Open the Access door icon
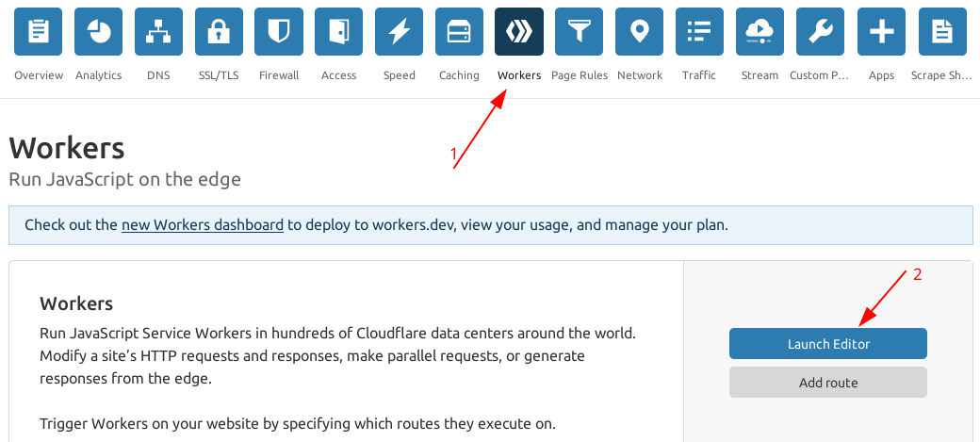Image resolution: width=980 pixels, height=442 pixels. 338,31
